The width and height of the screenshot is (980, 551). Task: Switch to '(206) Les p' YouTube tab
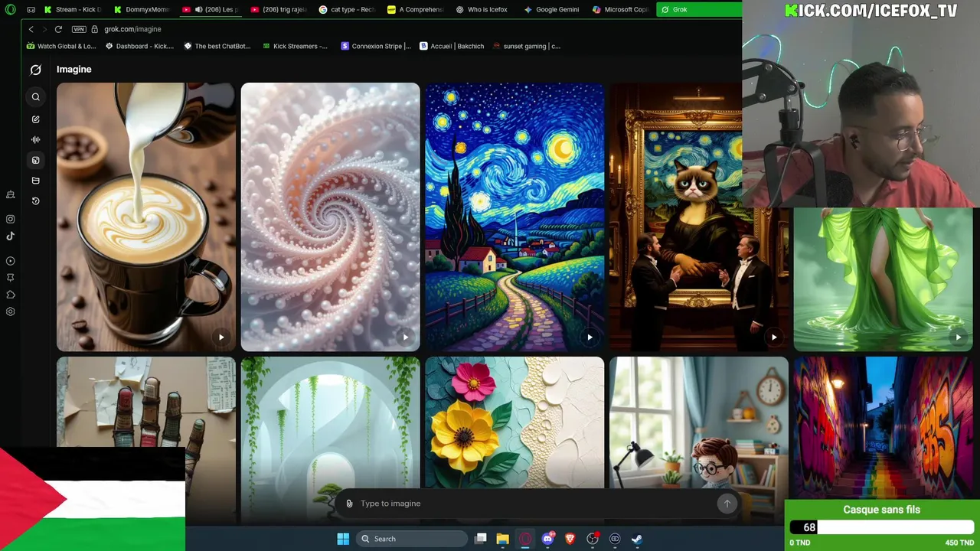[x=211, y=9]
